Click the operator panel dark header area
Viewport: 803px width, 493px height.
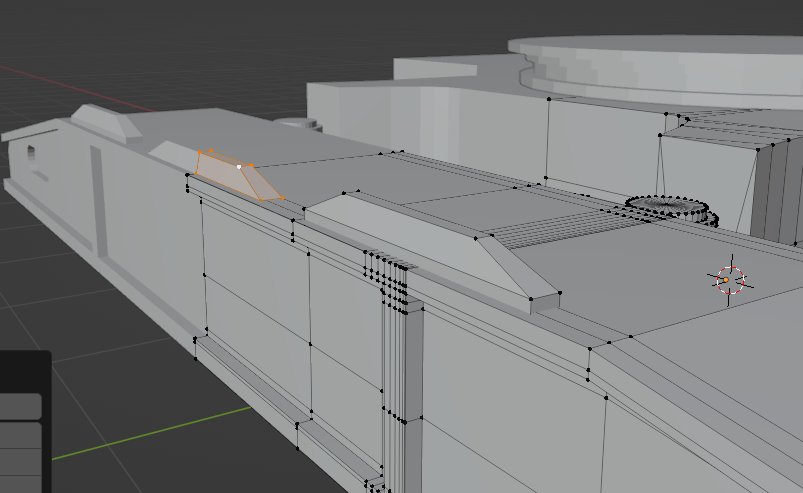[25, 371]
